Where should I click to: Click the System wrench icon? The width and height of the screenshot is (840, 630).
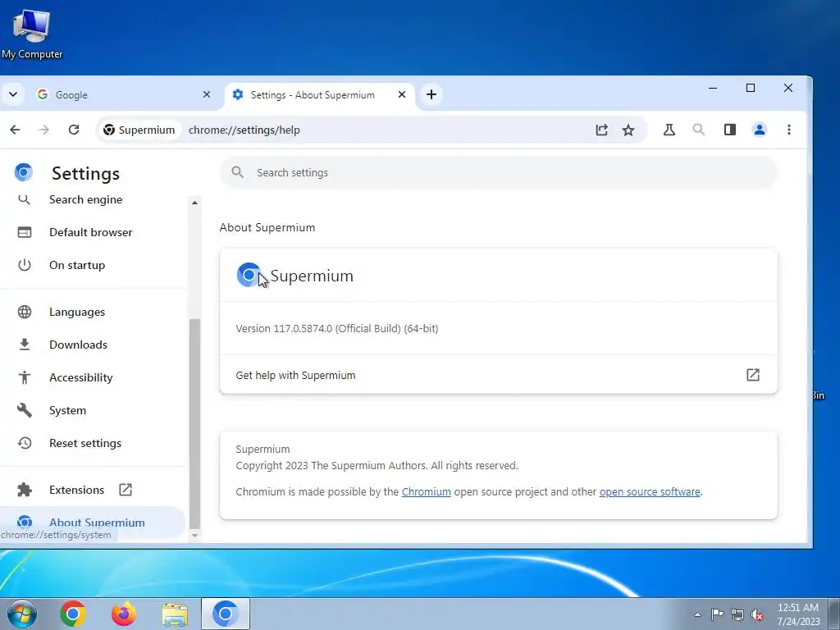(x=24, y=410)
